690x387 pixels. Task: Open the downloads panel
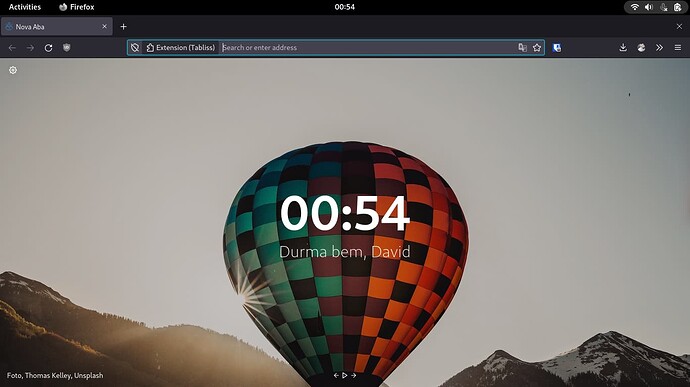(623, 48)
